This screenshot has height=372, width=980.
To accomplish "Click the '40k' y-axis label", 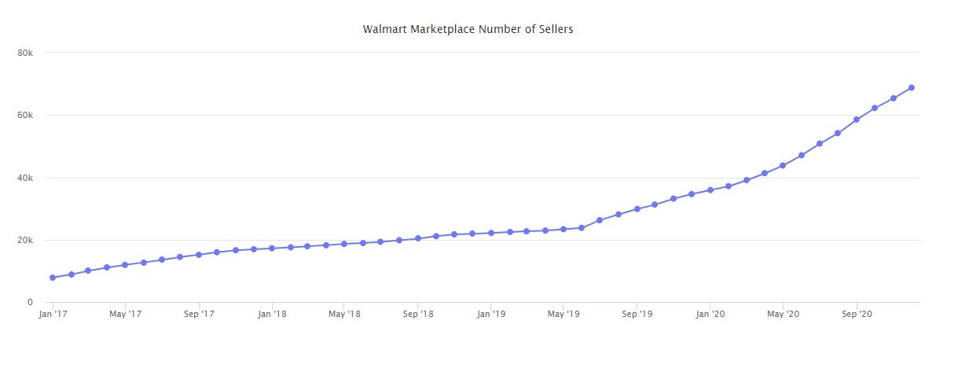I will pyautogui.click(x=25, y=178).
